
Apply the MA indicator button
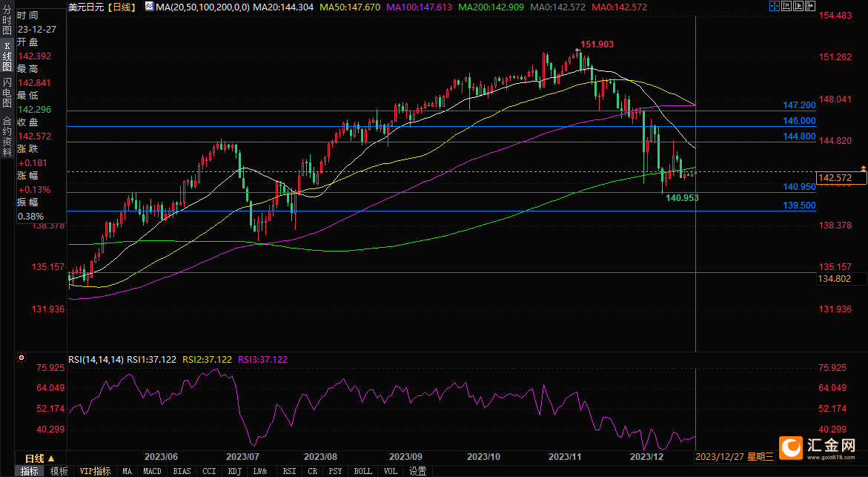[x=127, y=472]
